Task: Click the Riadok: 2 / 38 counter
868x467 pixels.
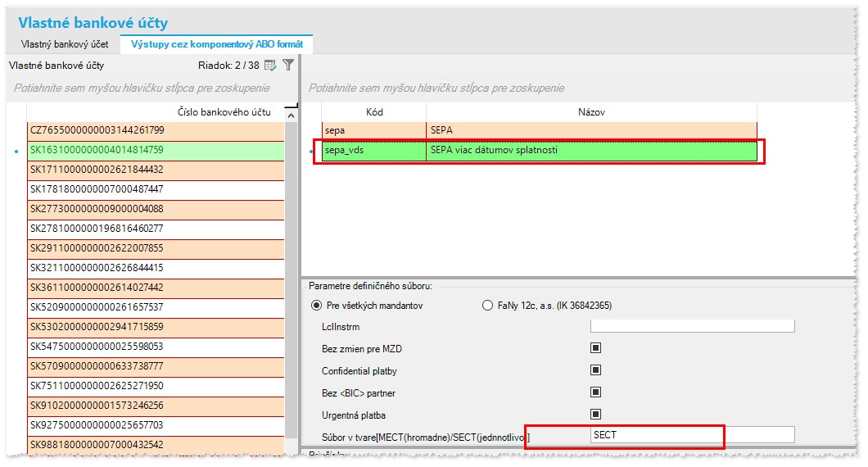Action: 228,66
